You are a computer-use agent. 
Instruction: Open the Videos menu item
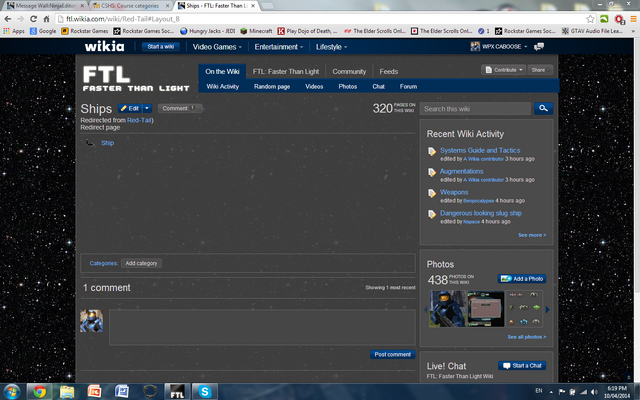click(314, 87)
